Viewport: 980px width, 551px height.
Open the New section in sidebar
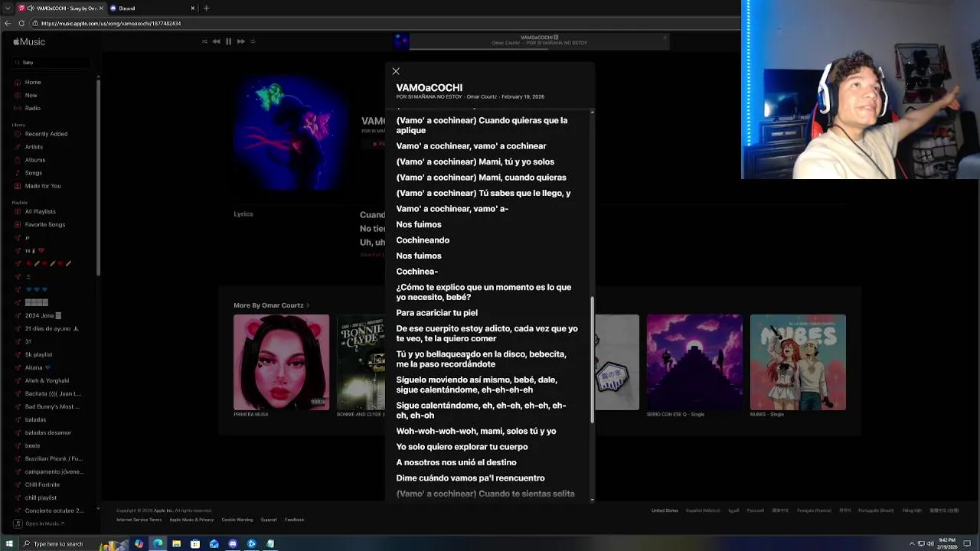pos(31,95)
